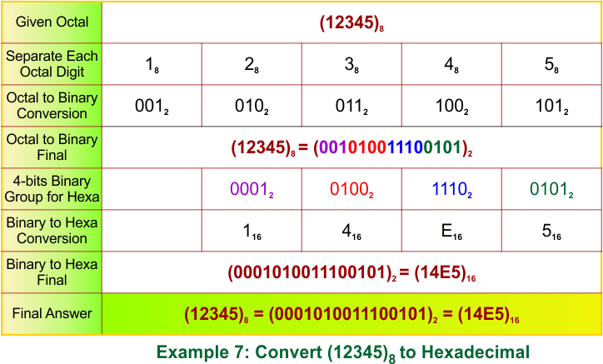Click the 4₈ octal digit cell

tap(451, 65)
